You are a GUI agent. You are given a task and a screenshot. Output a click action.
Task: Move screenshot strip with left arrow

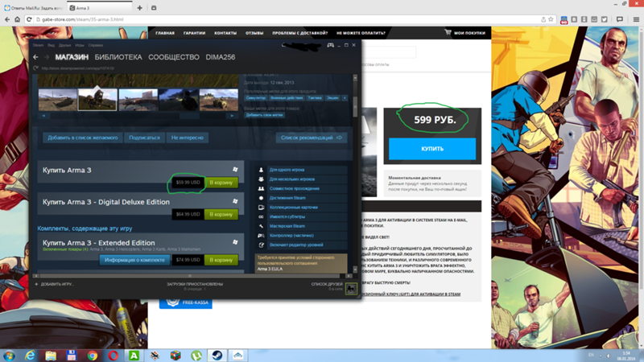coord(43,116)
